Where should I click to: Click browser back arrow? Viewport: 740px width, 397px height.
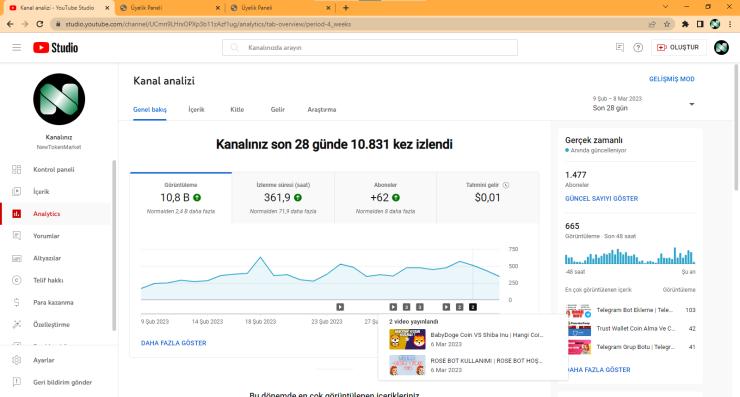click(x=10, y=24)
